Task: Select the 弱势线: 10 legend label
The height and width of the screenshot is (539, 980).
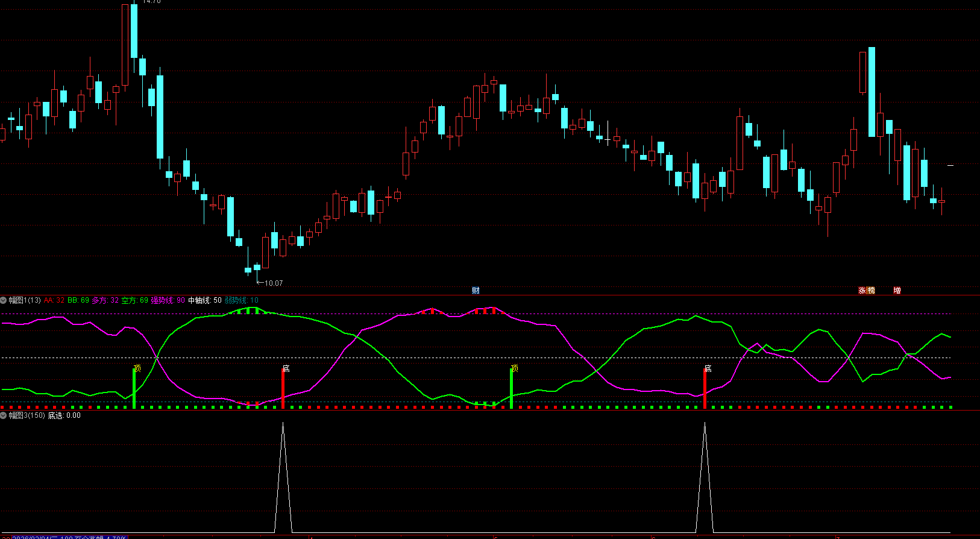Action: [x=241, y=300]
